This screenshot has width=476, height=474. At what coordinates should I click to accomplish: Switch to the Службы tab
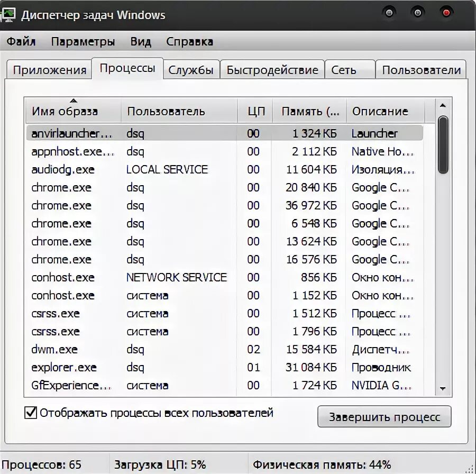[x=191, y=70]
